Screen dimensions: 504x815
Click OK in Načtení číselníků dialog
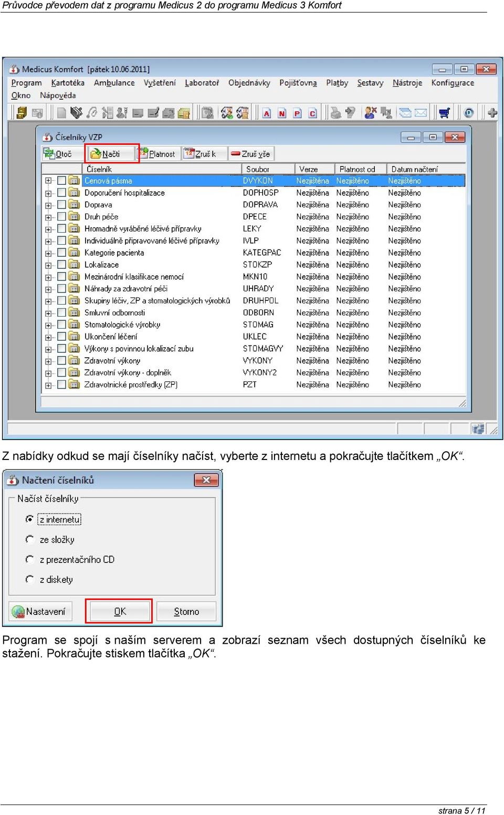119,611
